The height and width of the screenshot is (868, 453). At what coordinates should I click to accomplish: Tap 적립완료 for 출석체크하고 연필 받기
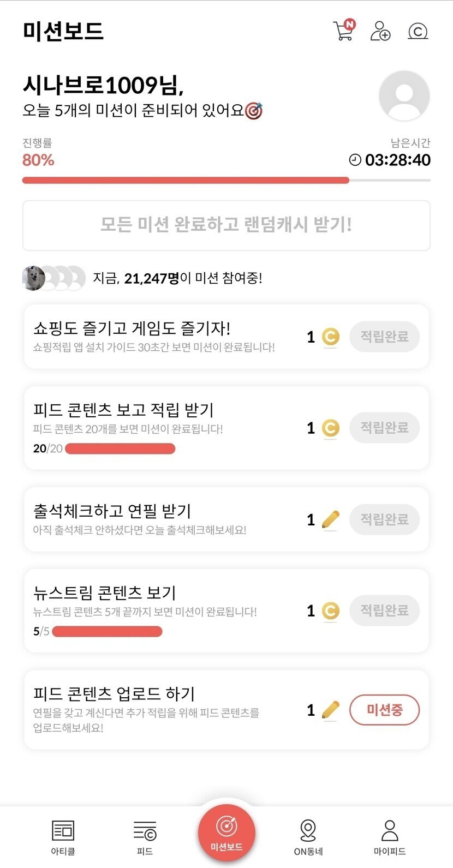(x=384, y=519)
